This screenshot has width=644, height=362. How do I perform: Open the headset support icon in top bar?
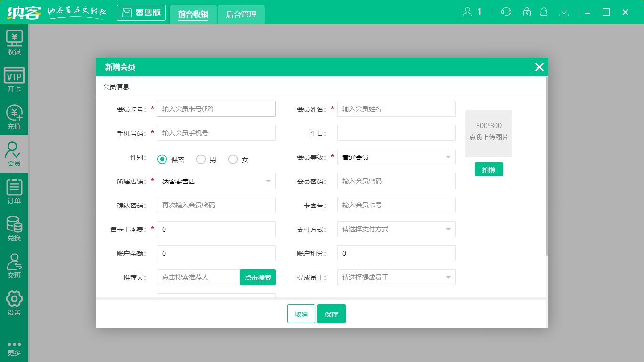tap(505, 12)
